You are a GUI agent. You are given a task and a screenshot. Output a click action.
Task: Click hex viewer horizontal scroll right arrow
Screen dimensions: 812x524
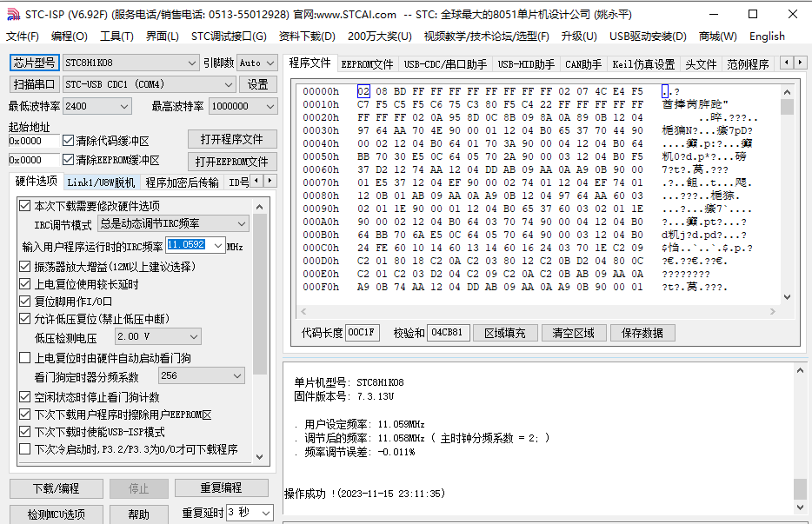(x=773, y=311)
